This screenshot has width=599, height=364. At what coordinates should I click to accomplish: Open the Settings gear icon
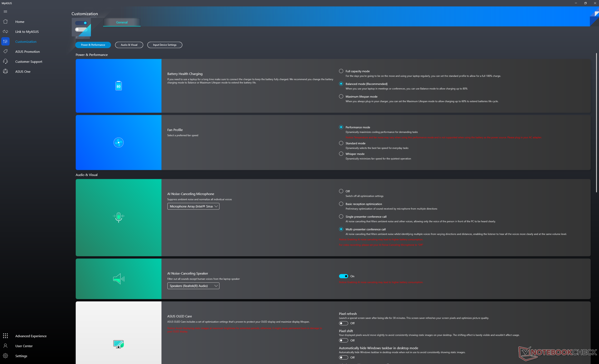pyautogui.click(x=5, y=356)
